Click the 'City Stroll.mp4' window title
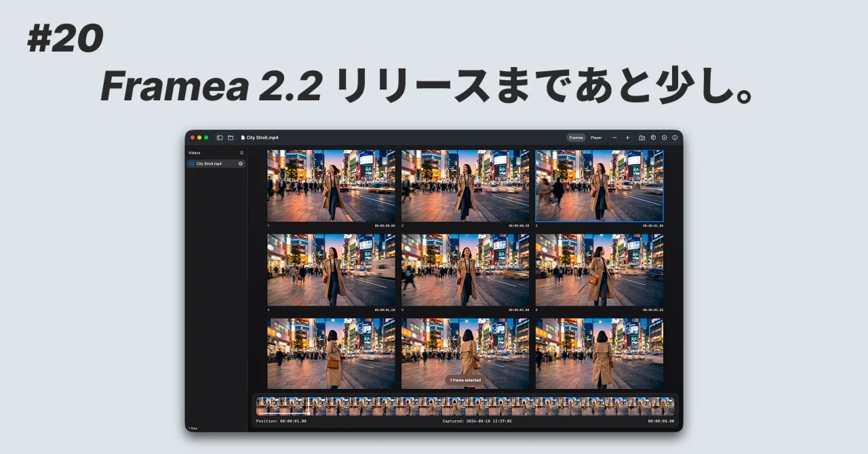868x454 pixels. coord(262,138)
